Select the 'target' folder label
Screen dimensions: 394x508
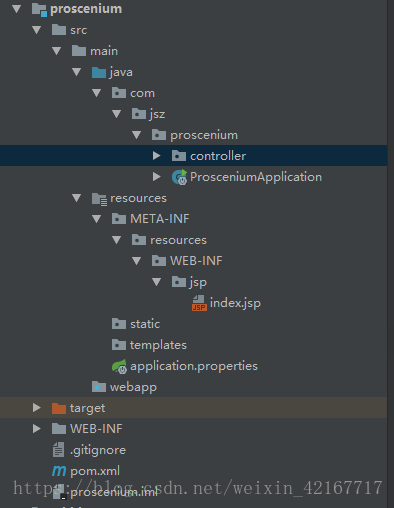click(87, 408)
